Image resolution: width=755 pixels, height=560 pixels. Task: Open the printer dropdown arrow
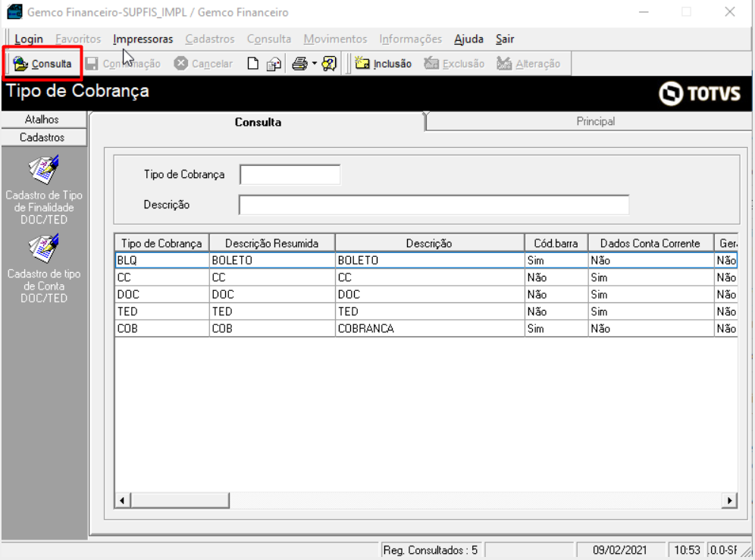coord(315,64)
